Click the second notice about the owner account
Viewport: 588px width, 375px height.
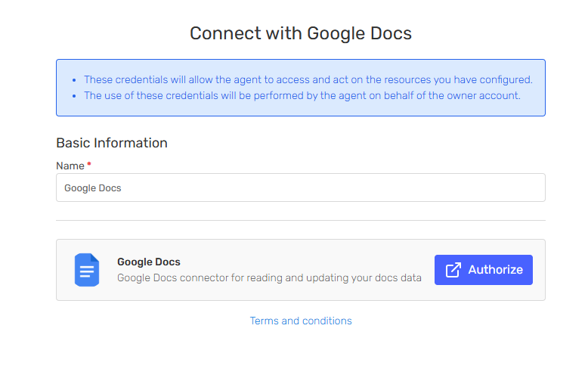(x=302, y=95)
